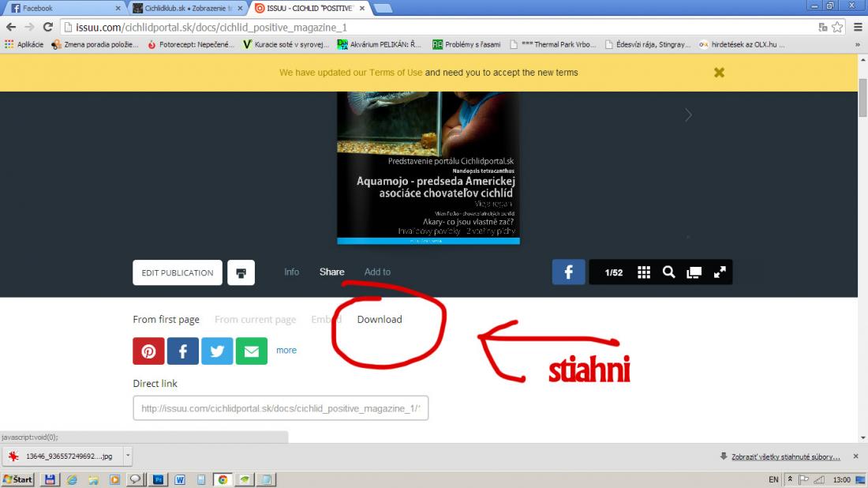Share on Facebook via blue toolbar button

tap(568, 272)
